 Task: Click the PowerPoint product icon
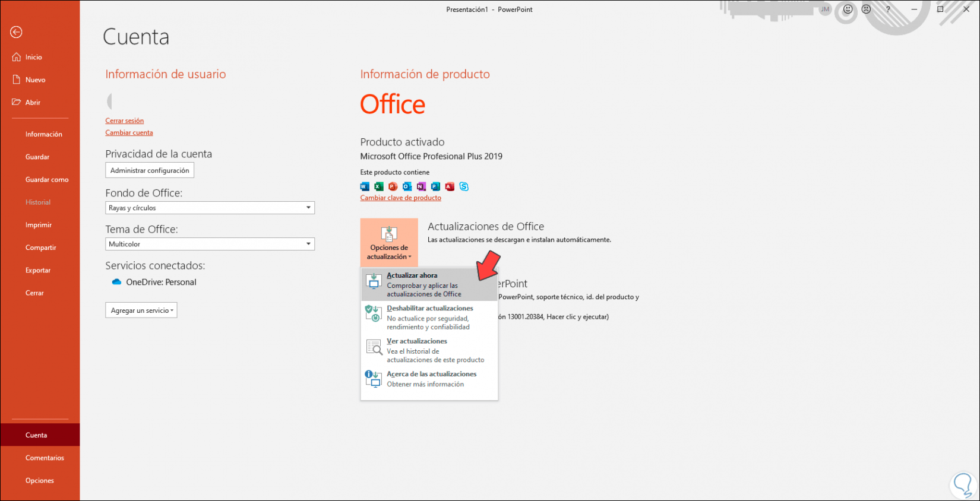coord(393,186)
